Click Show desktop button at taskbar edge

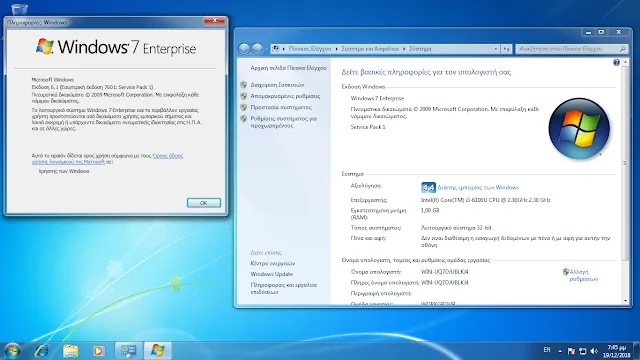click(x=636, y=351)
